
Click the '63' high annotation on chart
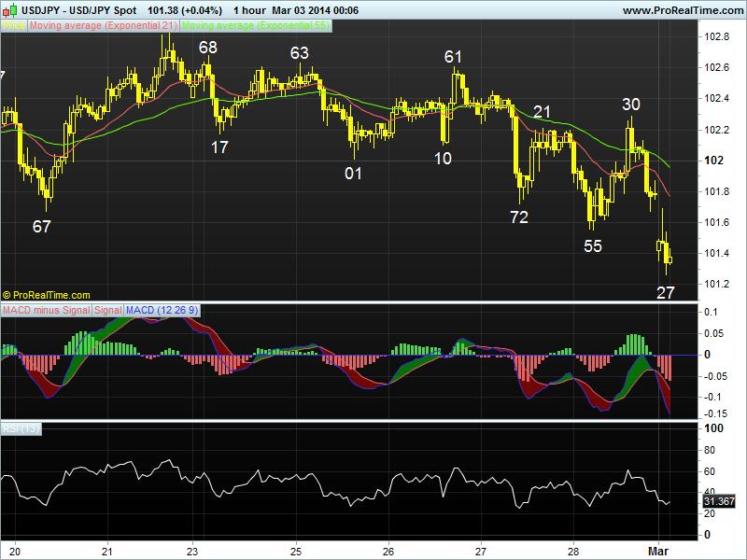tap(300, 53)
